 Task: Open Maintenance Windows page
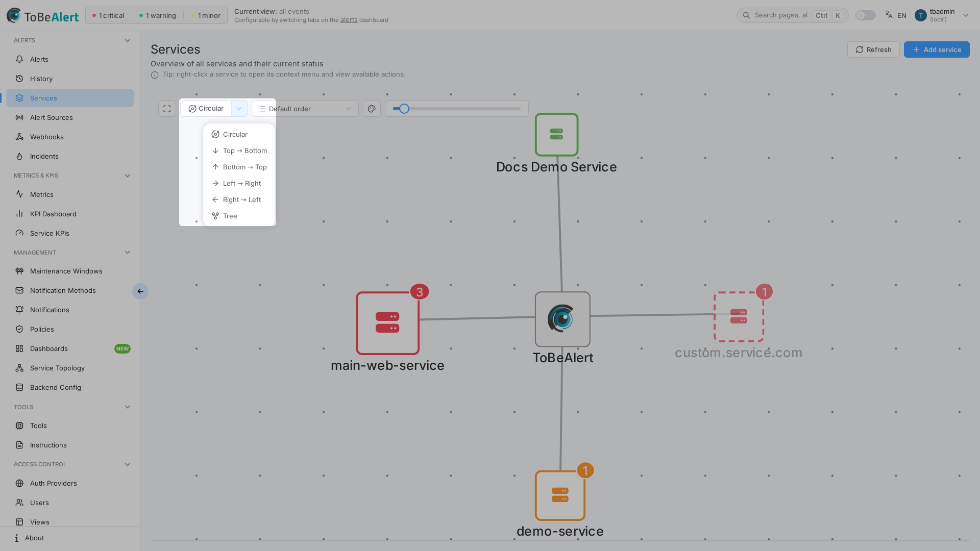pos(70,271)
